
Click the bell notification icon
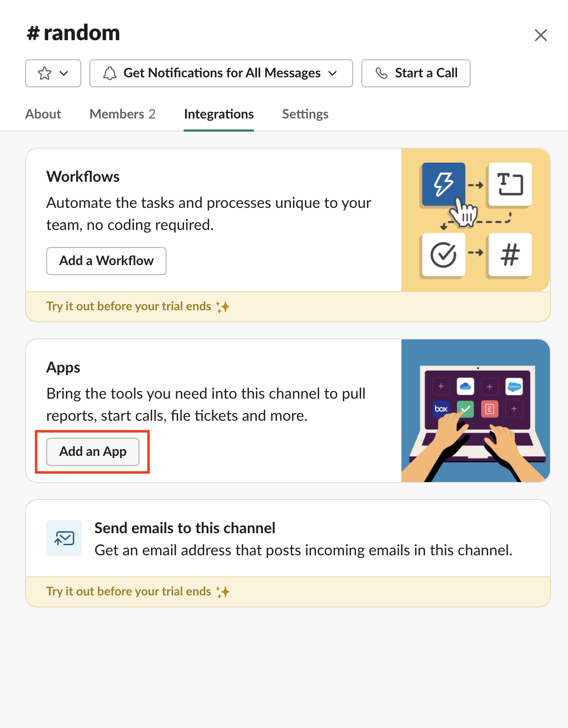click(x=109, y=73)
